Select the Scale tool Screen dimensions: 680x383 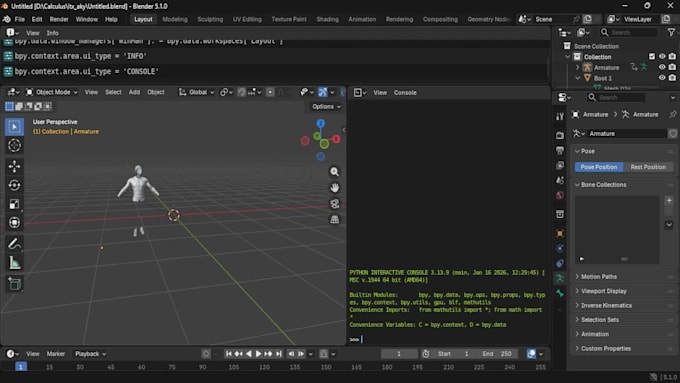click(x=14, y=204)
